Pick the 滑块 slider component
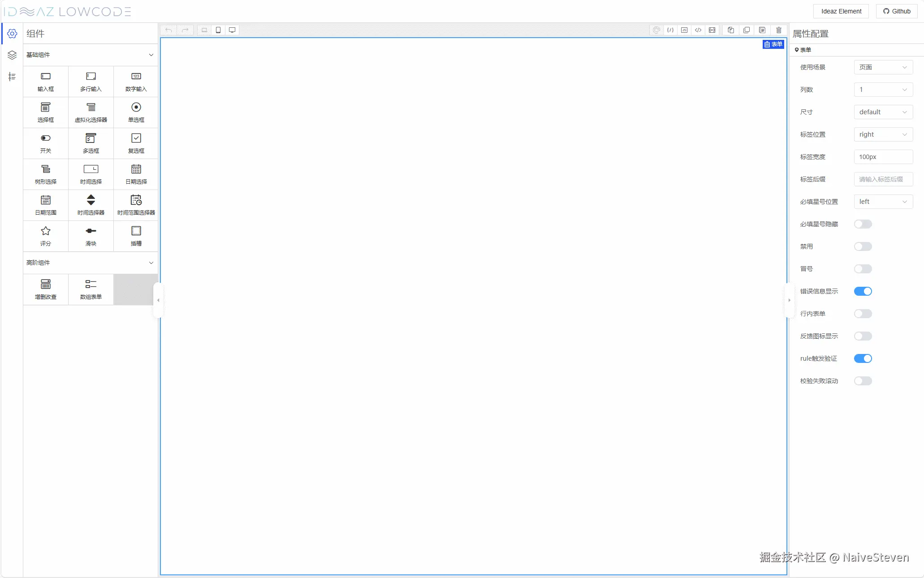Image resolution: width=924 pixels, height=578 pixels. click(91, 236)
